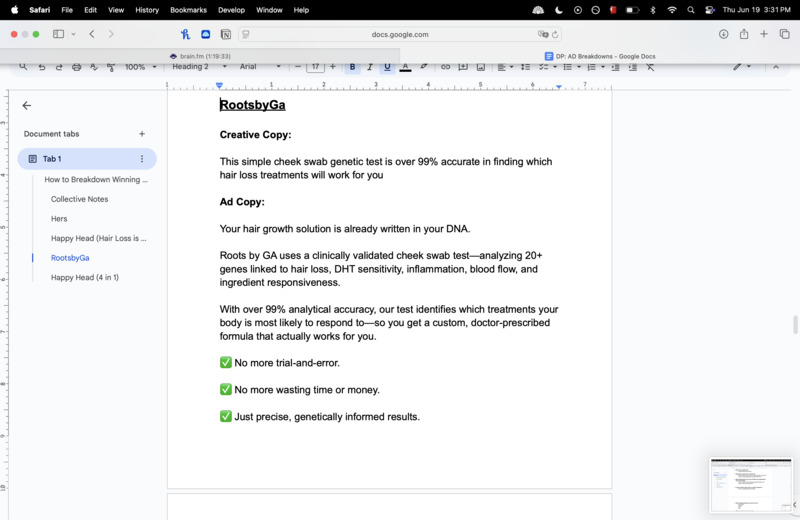Activate the paint format tool

coord(111,67)
